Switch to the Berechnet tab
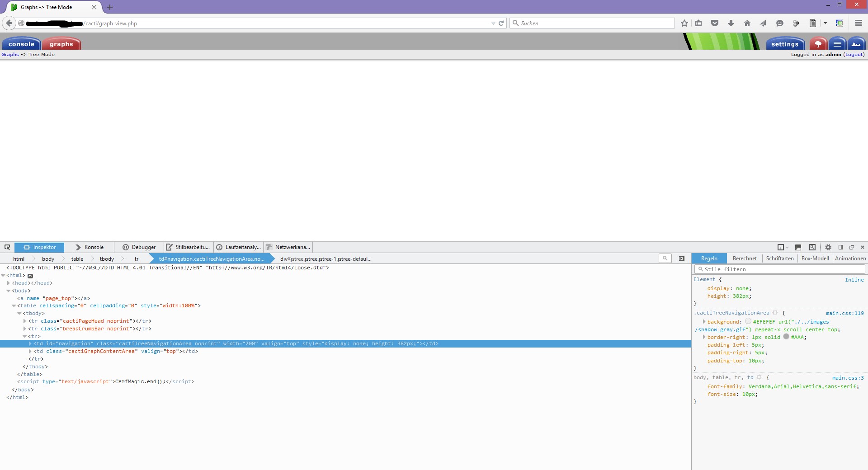This screenshot has height=470, width=868. pos(745,258)
